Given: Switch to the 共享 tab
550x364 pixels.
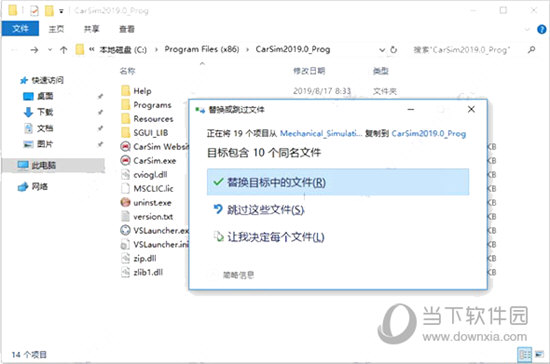Looking at the screenshot, I should 92,29.
